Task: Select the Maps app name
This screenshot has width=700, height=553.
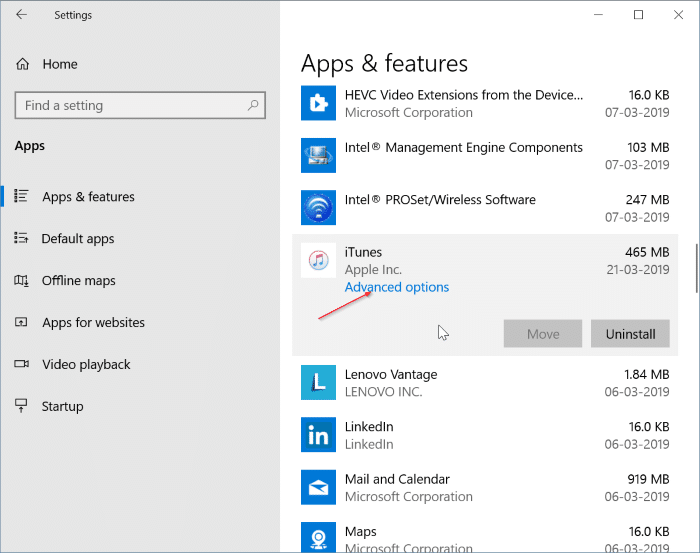Action: pos(360,532)
